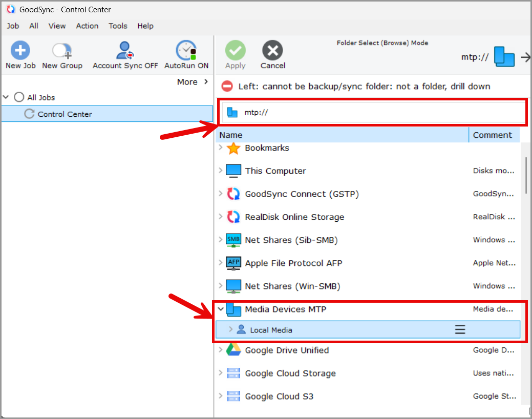The image size is (532, 419).
Task: Expand Net Shares (Win-SMB) node
Action: tap(221, 285)
